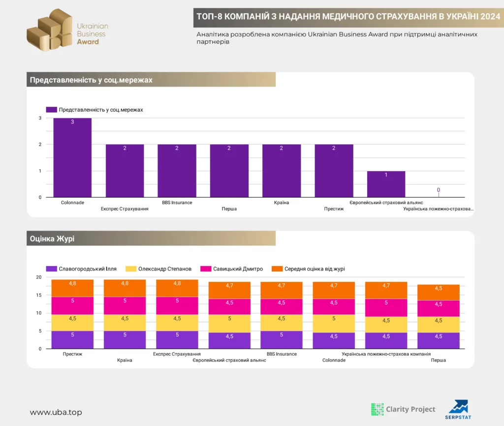Select the yellow Олександр Степанов legend swatch
The image size is (504, 426).
131,269
